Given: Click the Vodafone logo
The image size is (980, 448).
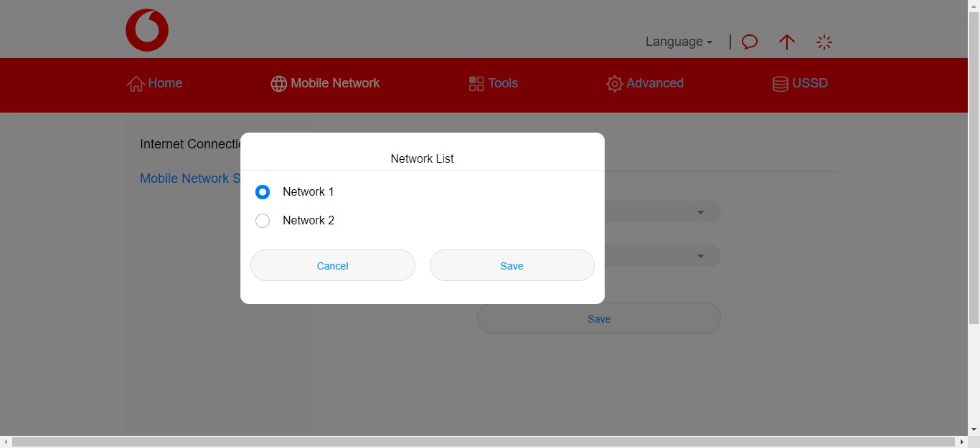Looking at the screenshot, I should (x=146, y=29).
